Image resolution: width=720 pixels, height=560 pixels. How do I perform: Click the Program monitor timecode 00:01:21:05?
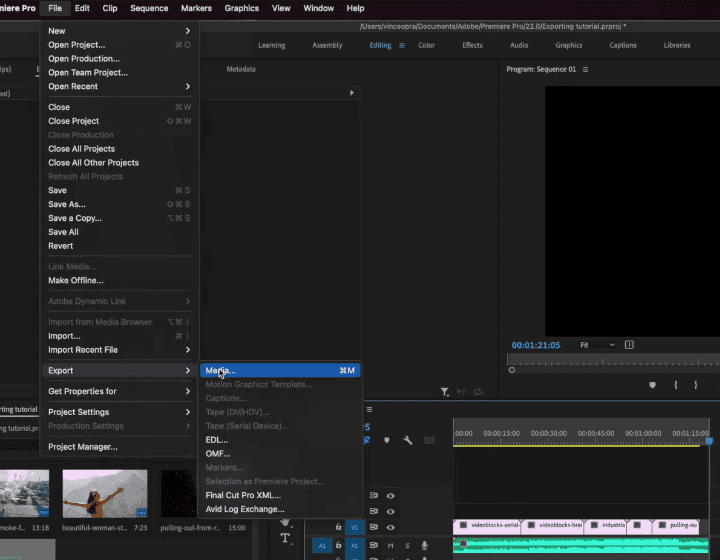coord(536,345)
